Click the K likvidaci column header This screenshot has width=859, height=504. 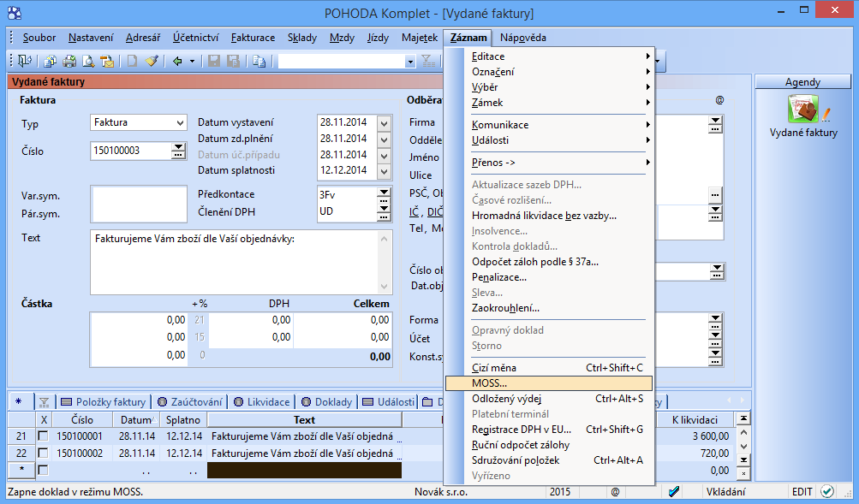[x=695, y=420]
